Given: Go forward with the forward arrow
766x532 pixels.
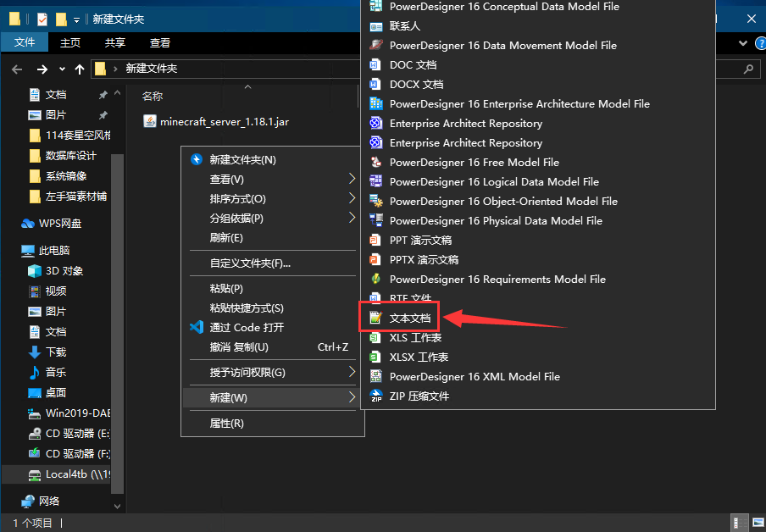Looking at the screenshot, I should (x=42, y=69).
